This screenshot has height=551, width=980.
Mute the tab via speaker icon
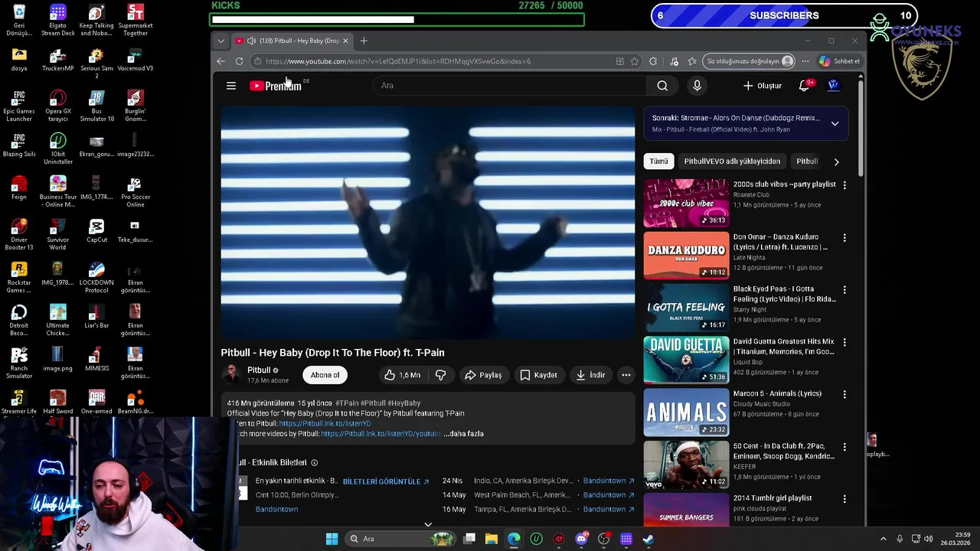pos(251,41)
